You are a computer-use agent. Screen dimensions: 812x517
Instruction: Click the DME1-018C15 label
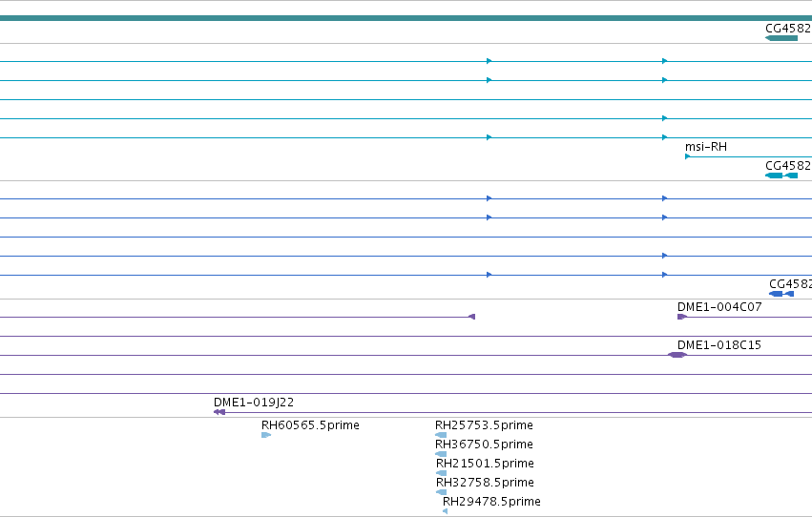pos(719,345)
